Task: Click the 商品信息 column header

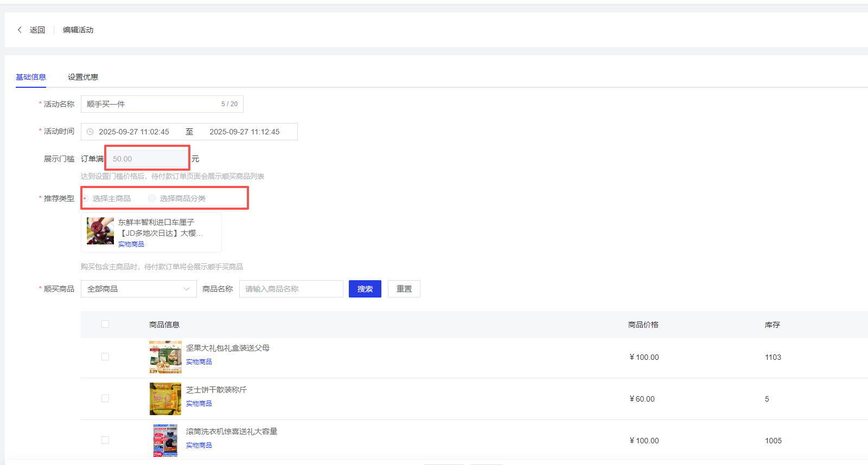Action: click(164, 325)
